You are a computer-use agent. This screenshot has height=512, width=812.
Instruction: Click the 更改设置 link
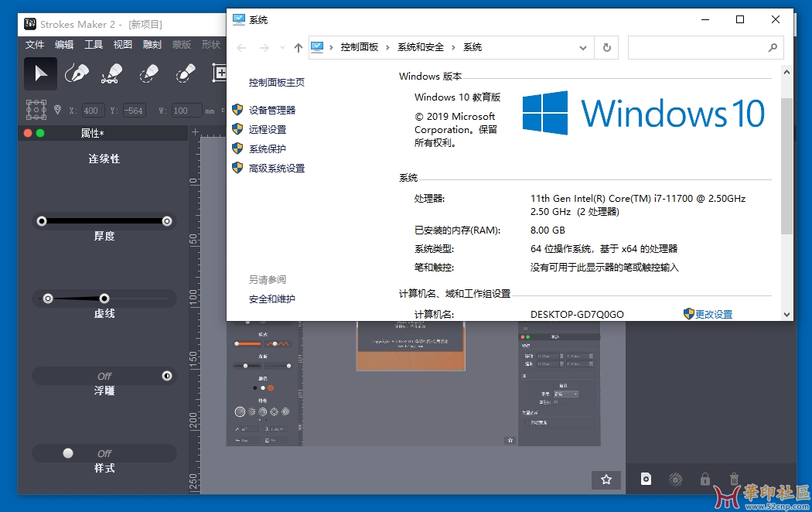(x=713, y=315)
